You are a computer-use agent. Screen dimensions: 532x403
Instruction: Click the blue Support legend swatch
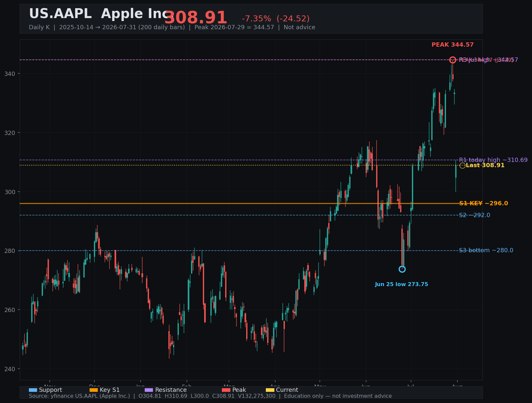tap(33, 390)
